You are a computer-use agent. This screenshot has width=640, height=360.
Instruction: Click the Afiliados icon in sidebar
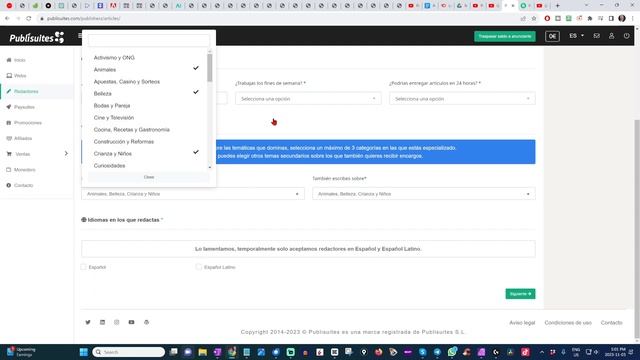click(9, 138)
